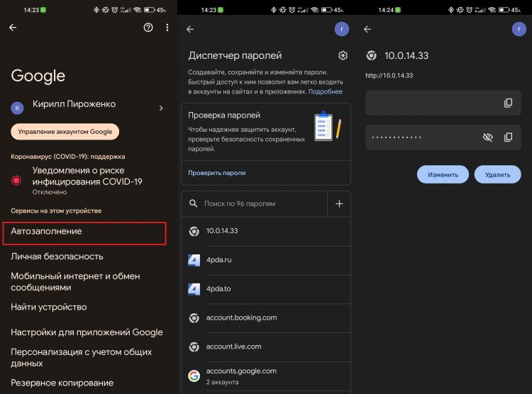The height and width of the screenshot is (394, 532).
Task: Tap the Изменить button
Action: (443, 174)
